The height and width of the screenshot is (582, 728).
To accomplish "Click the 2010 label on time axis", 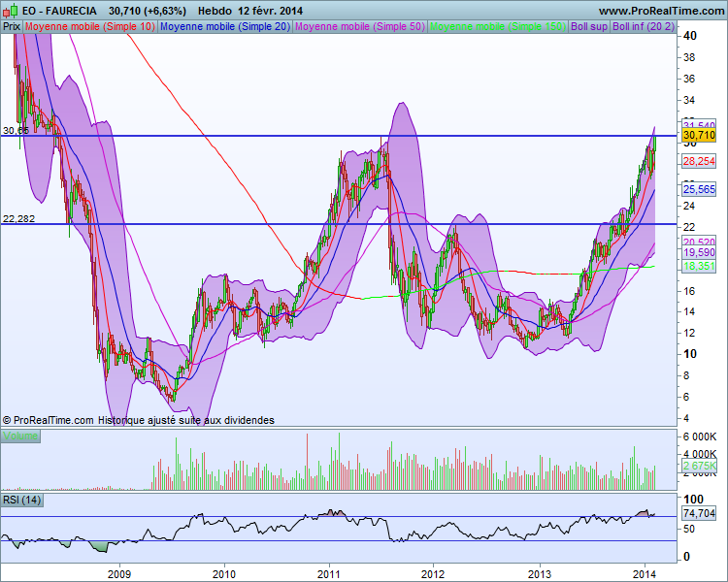I will coord(224,574).
